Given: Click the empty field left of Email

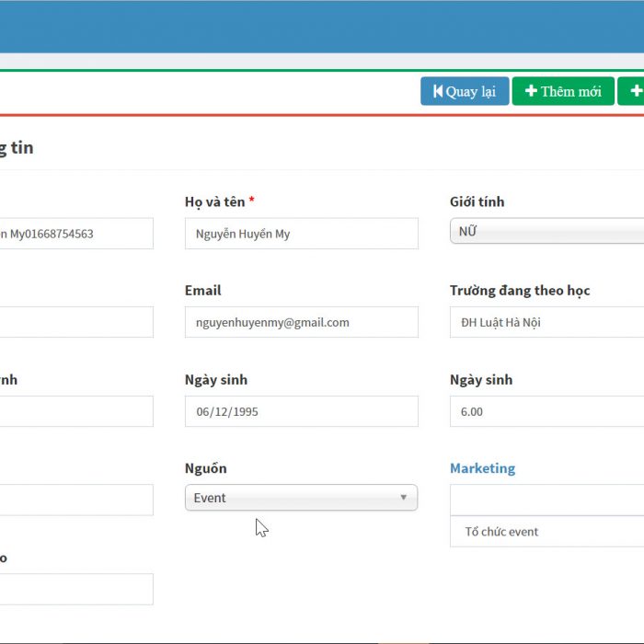Looking at the screenshot, I should pyautogui.click(x=75, y=322).
